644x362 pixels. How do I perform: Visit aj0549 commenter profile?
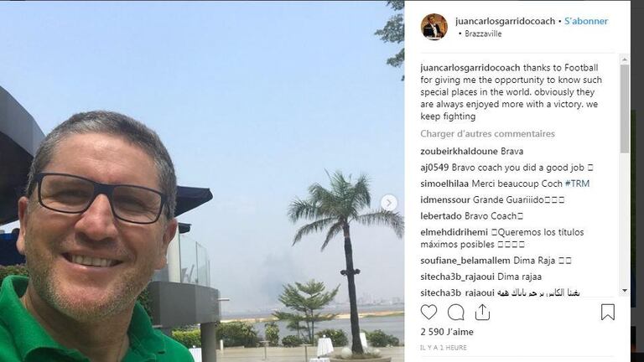click(434, 168)
